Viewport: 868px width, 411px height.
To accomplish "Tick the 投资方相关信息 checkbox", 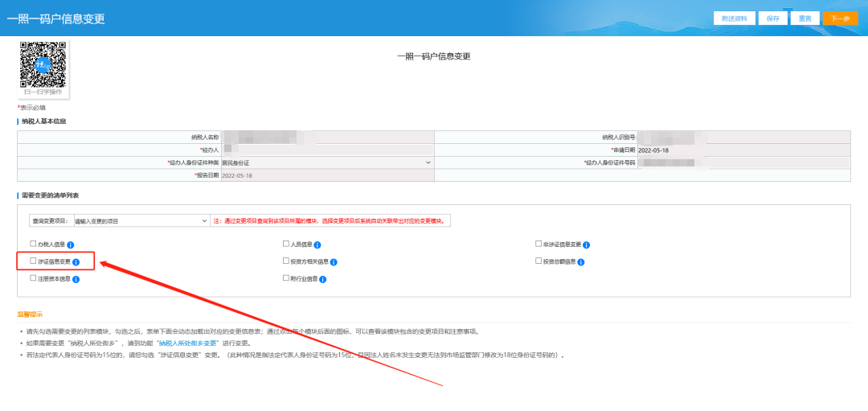I will tap(285, 261).
